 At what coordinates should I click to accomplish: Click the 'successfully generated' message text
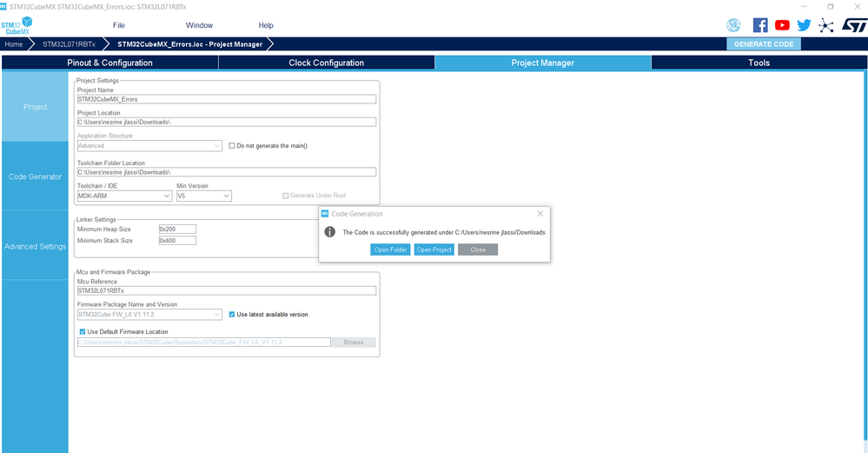(x=444, y=233)
